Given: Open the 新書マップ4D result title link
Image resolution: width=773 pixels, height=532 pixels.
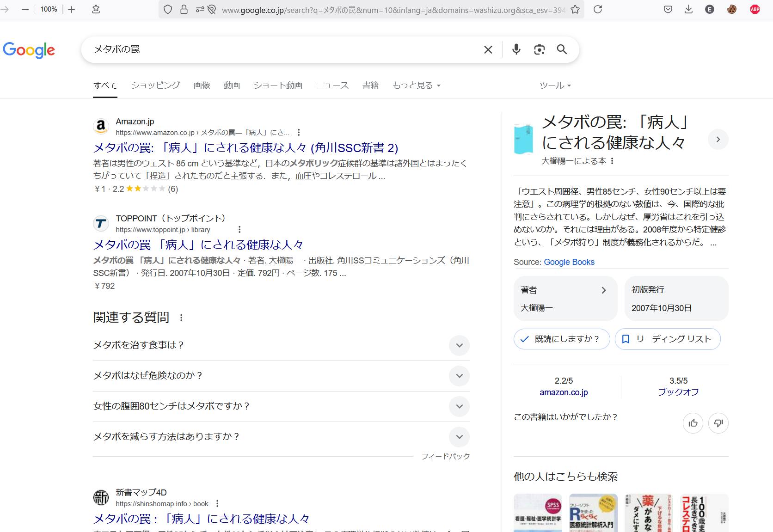Looking at the screenshot, I should tap(201, 519).
